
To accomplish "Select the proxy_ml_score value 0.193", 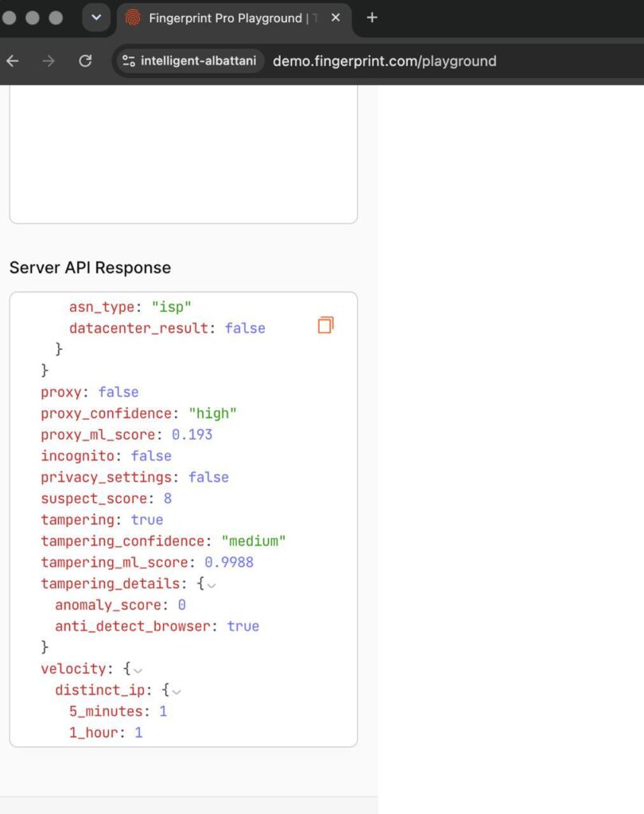I will tap(192, 435).
